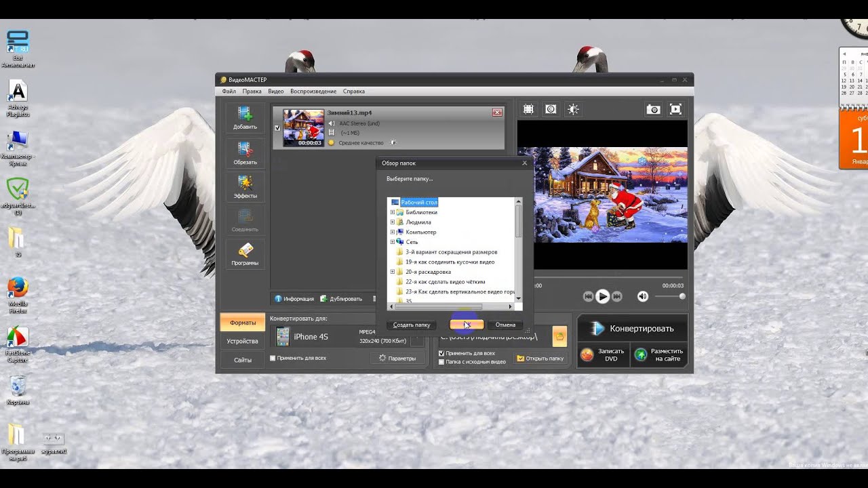
Task: Remove Зимний13.mp4 with its red X
Action: (497, 113)
